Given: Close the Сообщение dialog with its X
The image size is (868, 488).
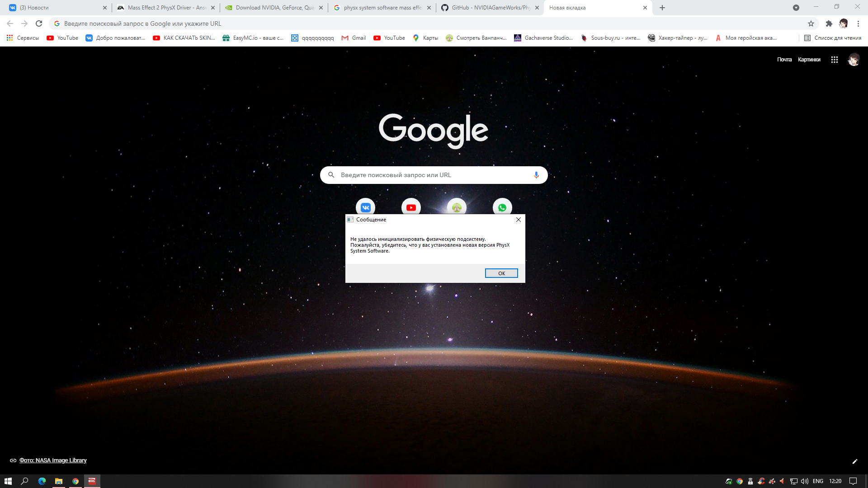Looking at the screenshot, I should coord(519,220).
